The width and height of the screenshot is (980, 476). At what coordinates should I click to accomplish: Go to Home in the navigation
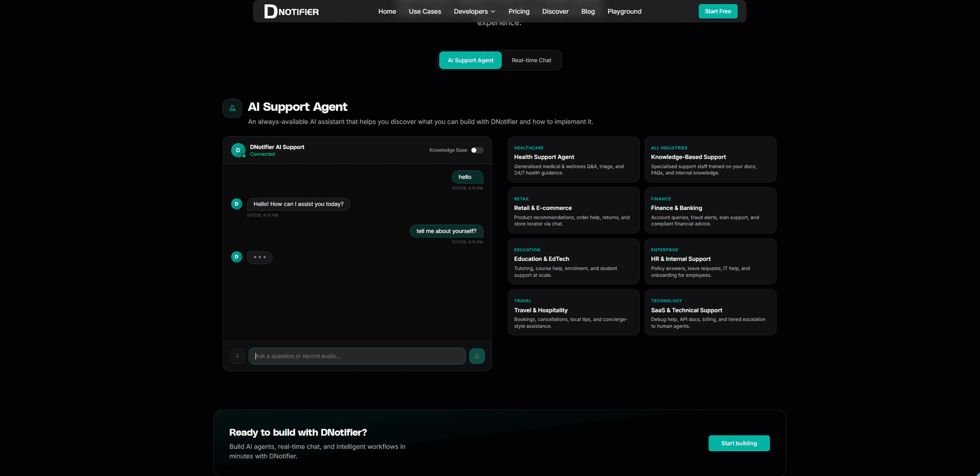[x=387, y=11]
